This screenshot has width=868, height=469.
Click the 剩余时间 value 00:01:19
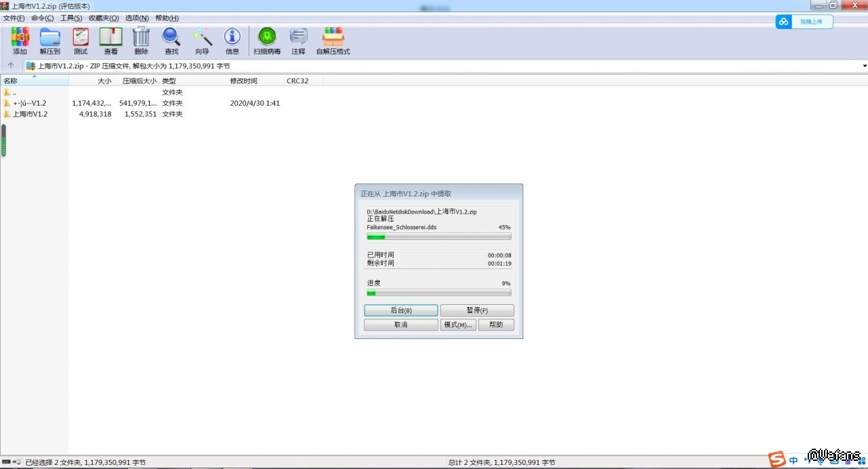coord(499,263)
